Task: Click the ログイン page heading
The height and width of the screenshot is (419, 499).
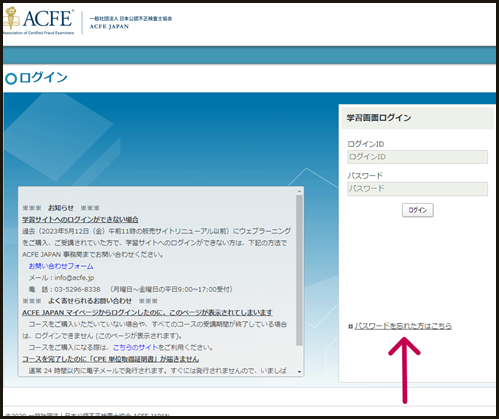Action: (x=43, y=77)
